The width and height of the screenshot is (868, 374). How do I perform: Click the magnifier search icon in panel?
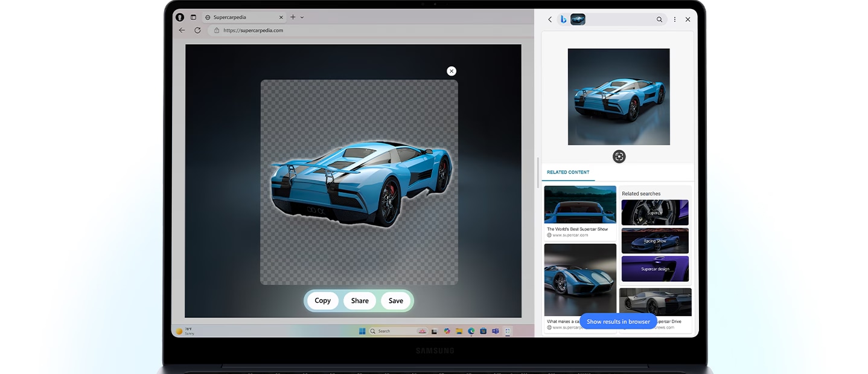pyautogui.click(x=659, y=20)
